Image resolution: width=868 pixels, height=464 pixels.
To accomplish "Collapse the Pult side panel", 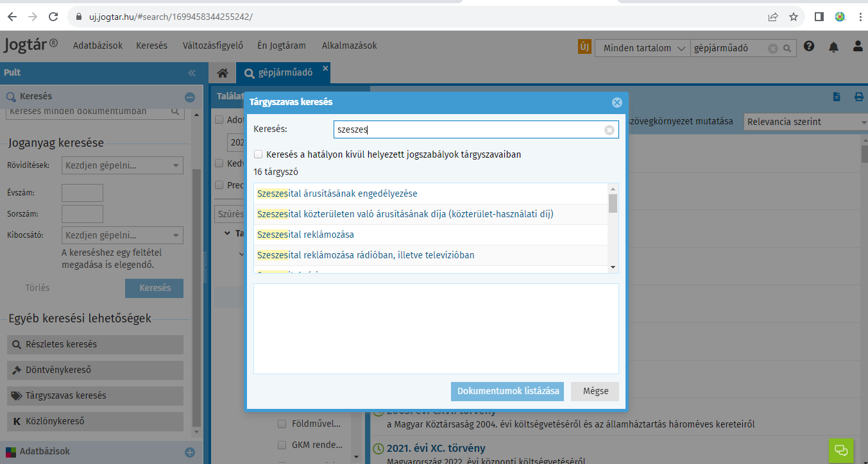I will tap(192, 73).
